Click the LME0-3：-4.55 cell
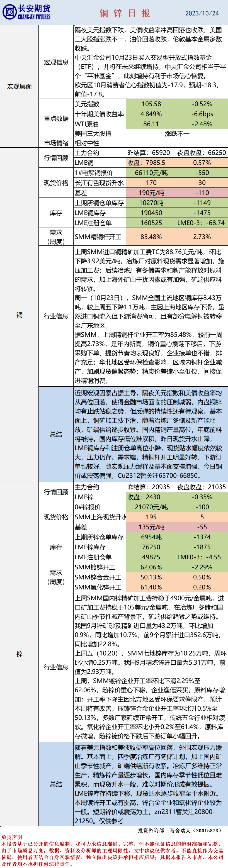The image size is (228, 868). click(202, 557)
